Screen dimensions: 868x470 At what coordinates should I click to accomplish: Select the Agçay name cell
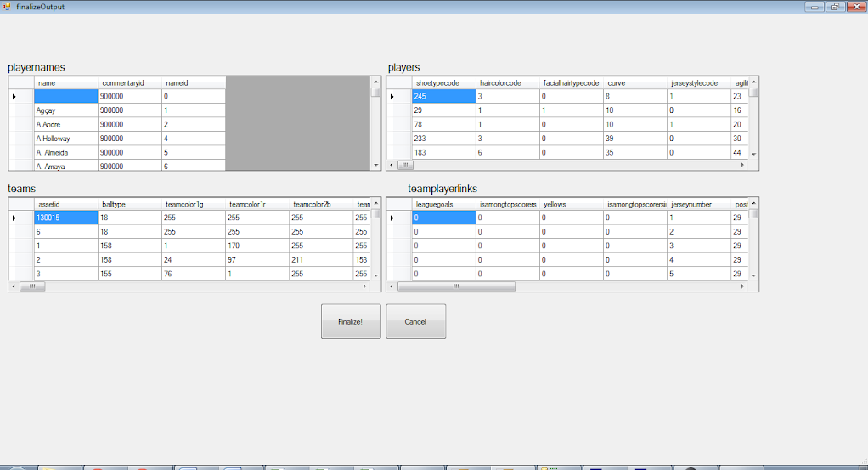[66, 110]
